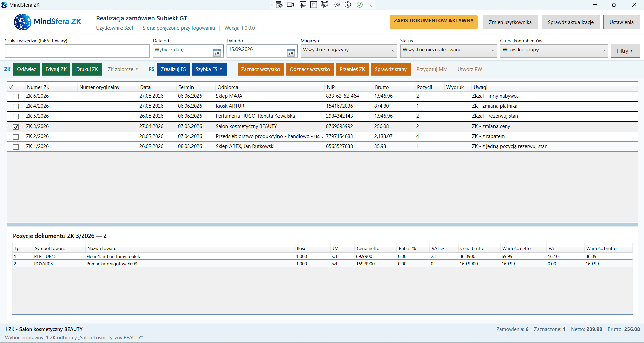Image resolution: width=644 pixels, height=343 pixels.
Task: Click the Odbiorca column header
Action: (270, 87)
